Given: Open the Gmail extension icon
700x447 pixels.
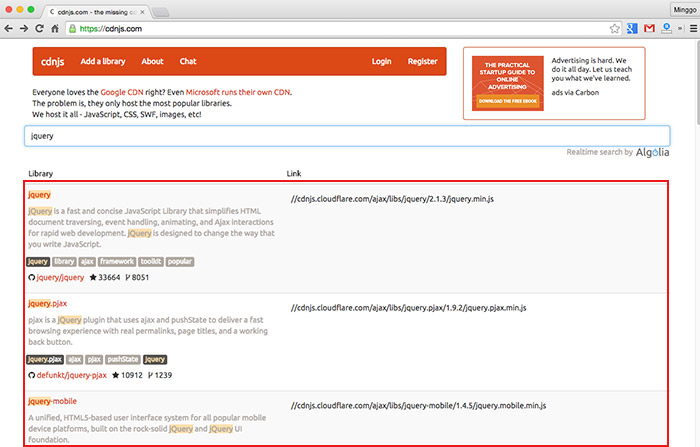Looking at the screenshot, I should point(649,29).
